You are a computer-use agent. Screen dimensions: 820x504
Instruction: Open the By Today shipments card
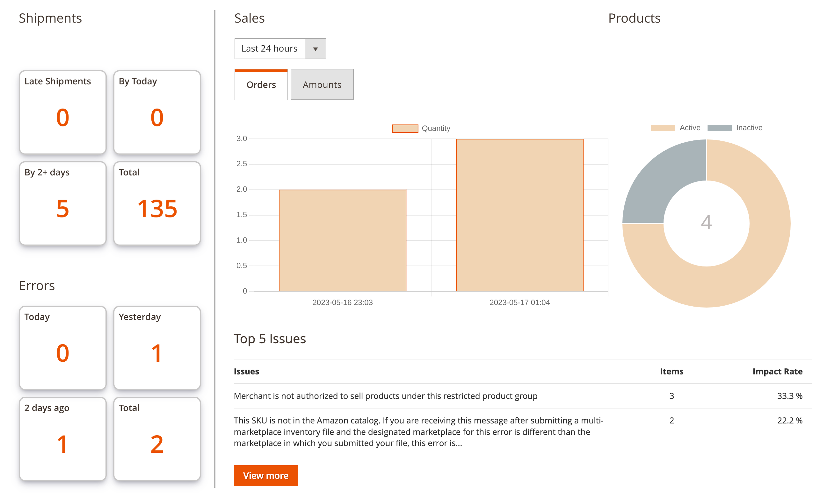click(x=157, y=112)
